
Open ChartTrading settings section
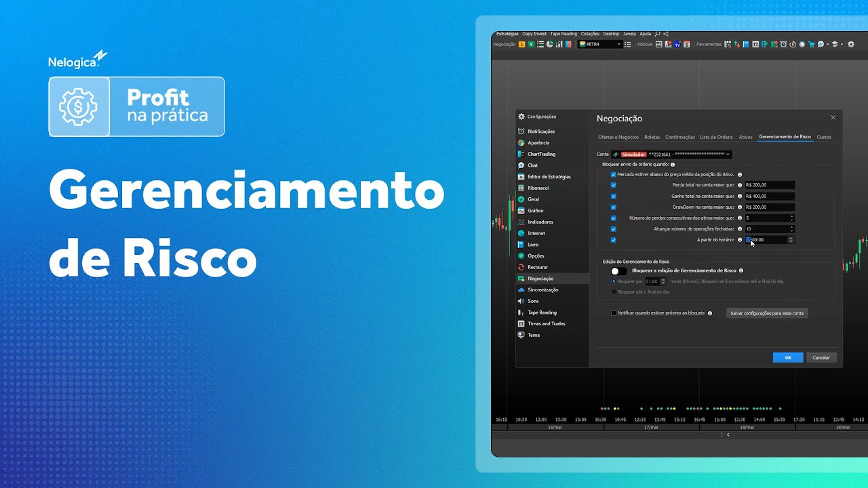click(541, 154)
